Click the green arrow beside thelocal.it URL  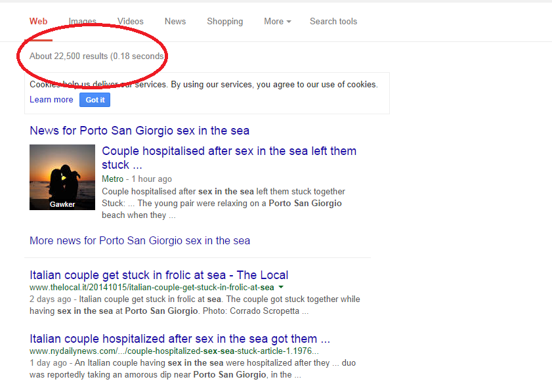click(x=281, y=288)
